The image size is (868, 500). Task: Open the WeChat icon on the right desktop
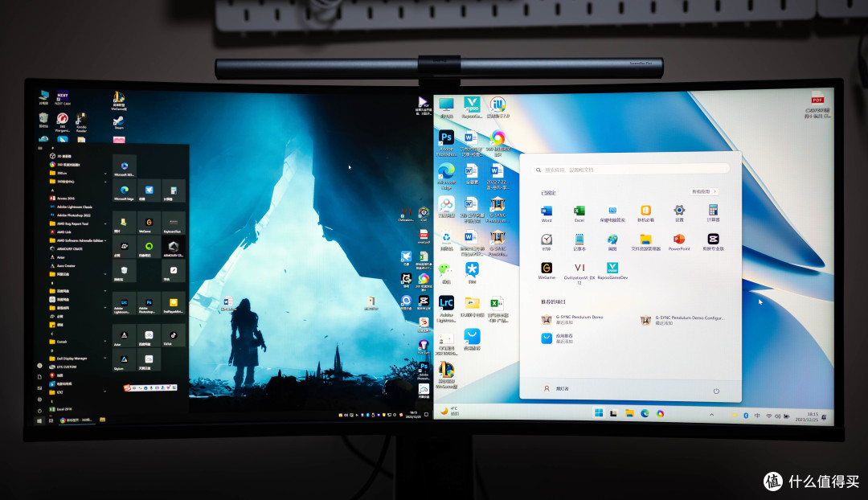point(445,273)
